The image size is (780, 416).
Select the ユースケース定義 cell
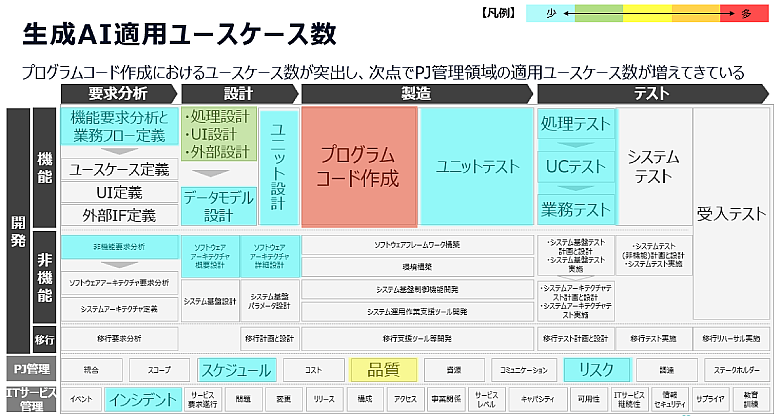tap(119, 169)
